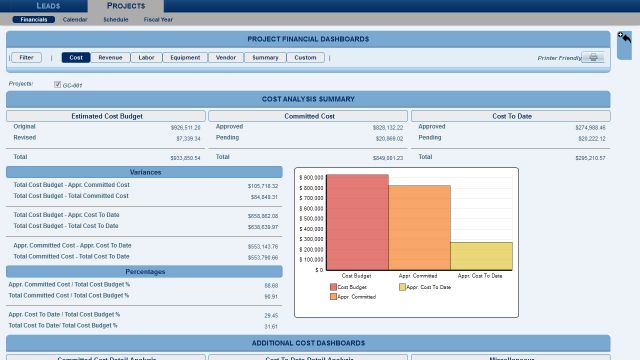The width and height of the screenshot is (640, 360).
Task: Go to the Schedule sub-tab
Action: [116, 19]
